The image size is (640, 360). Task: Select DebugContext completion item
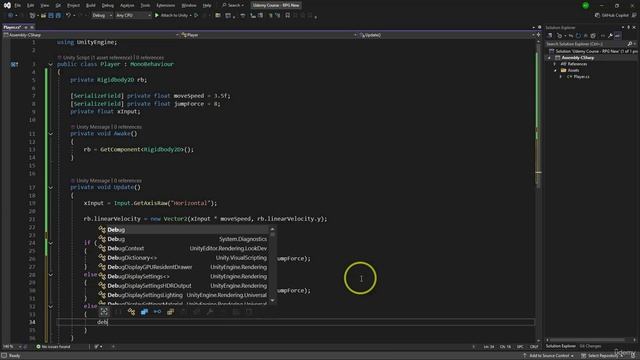tap(183, 249)
